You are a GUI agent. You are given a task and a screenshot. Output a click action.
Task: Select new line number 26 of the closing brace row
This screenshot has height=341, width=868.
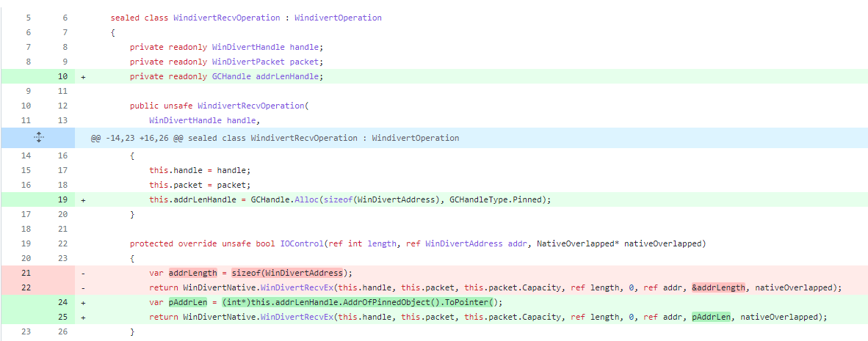[62, 332]
